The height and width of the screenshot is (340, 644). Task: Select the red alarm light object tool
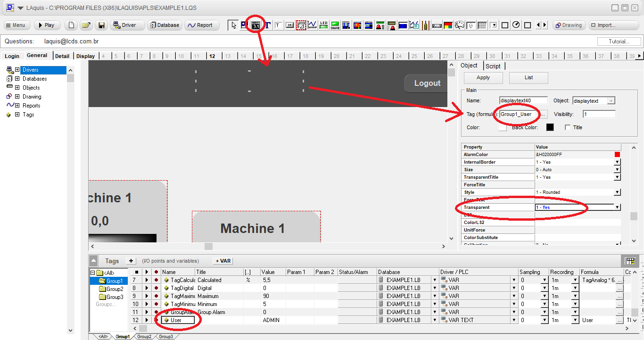click(380, 25)
